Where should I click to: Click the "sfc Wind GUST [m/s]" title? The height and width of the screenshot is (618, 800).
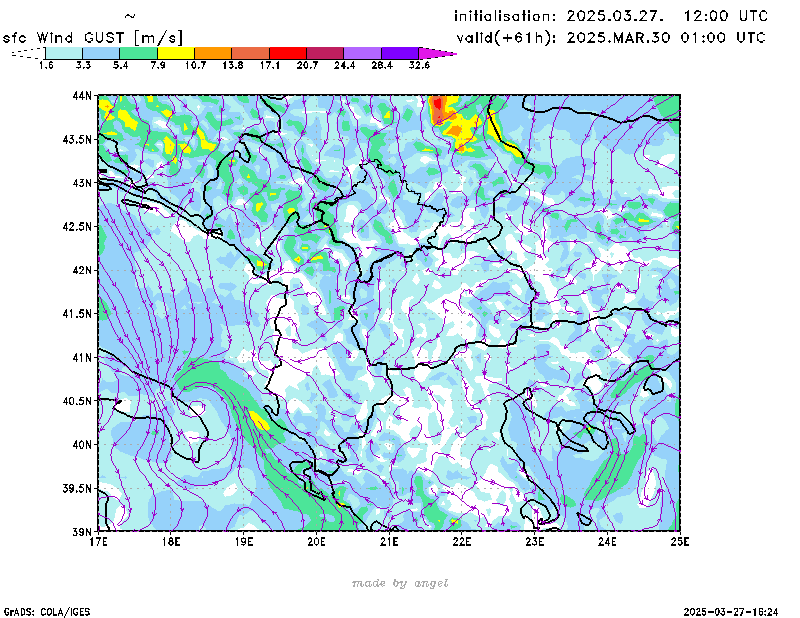94,37
